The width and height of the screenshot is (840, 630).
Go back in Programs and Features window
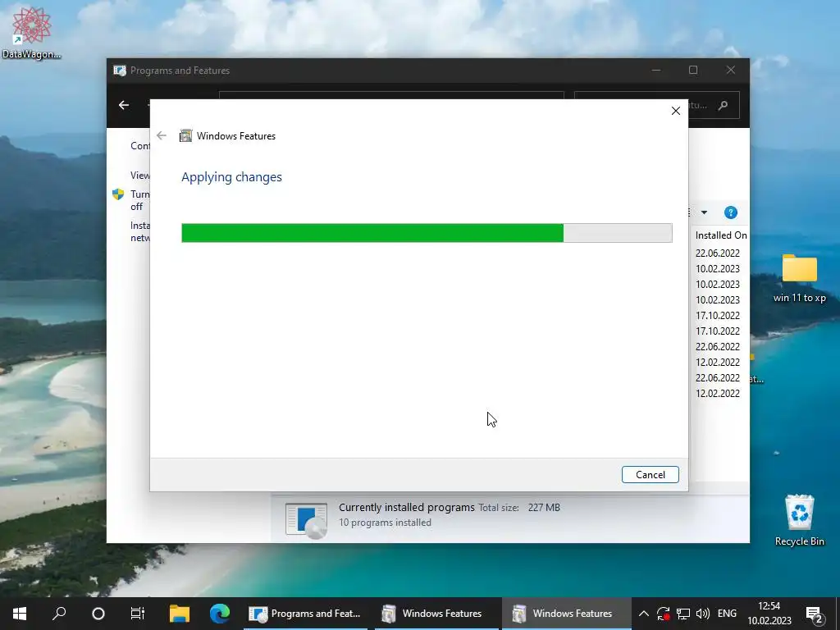[x=124, y=105]
